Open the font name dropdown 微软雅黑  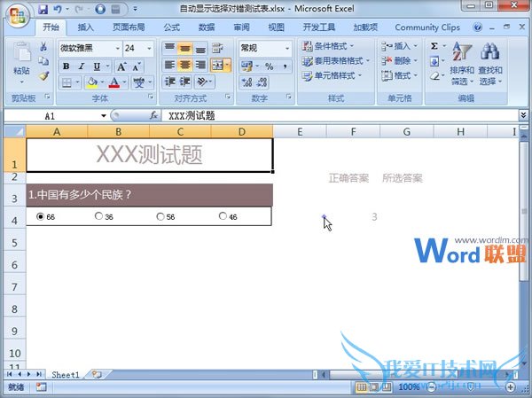117,49
